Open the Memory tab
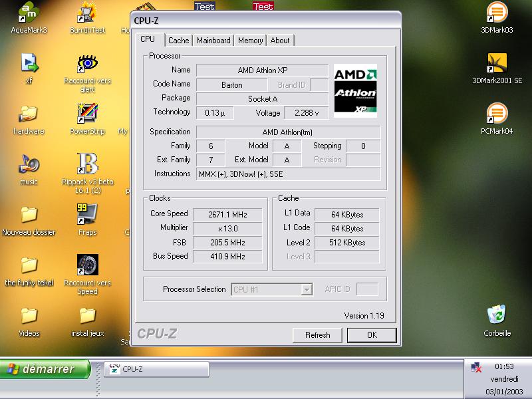Image resolution: width=532 pixels, height=399 pixels. point(251,41)
